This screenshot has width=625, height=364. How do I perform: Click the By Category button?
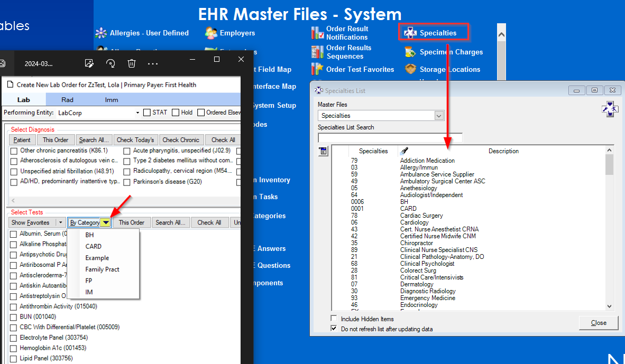tap(85, 222)
